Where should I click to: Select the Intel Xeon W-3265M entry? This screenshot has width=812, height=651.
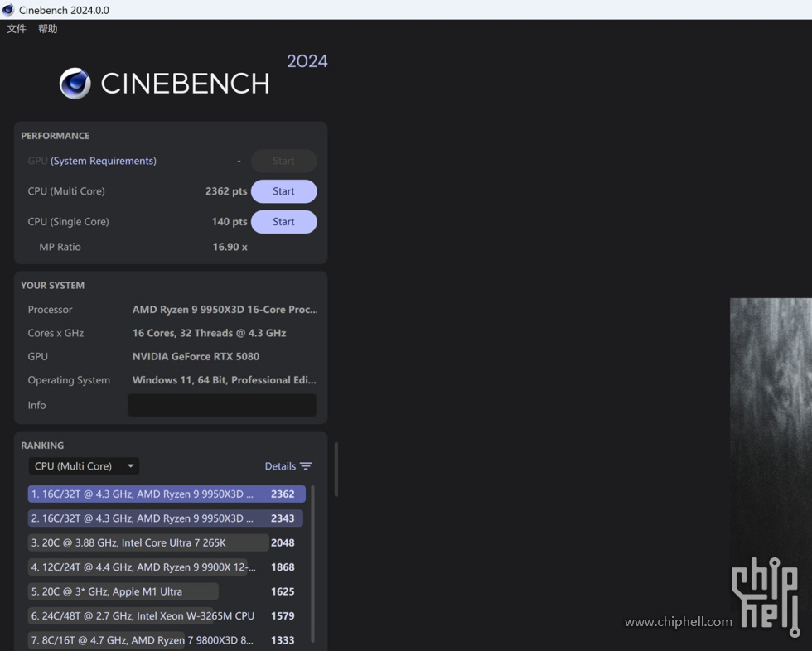coord(141,616)
